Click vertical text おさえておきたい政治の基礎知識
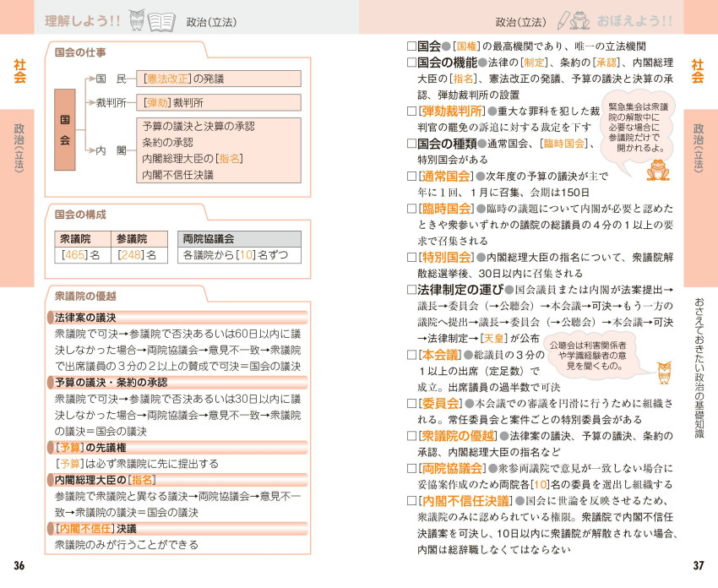This screenshot has width=718, height=588. point(699,368)
